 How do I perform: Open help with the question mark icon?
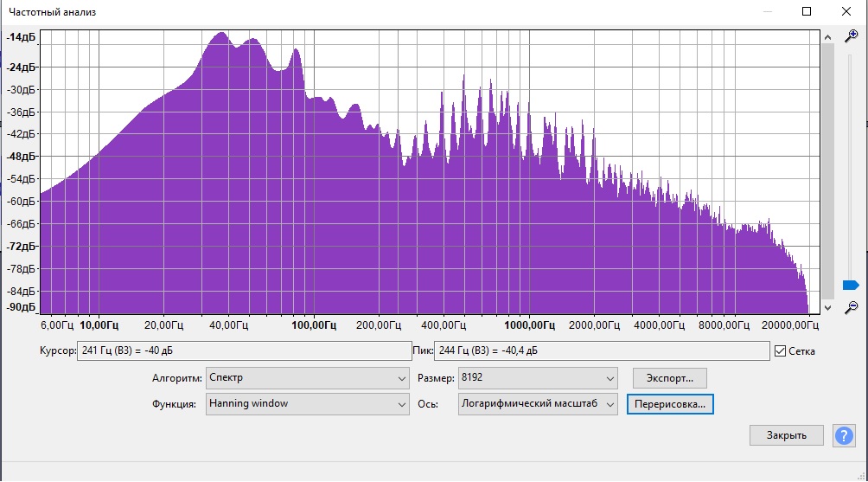[843, 435]
